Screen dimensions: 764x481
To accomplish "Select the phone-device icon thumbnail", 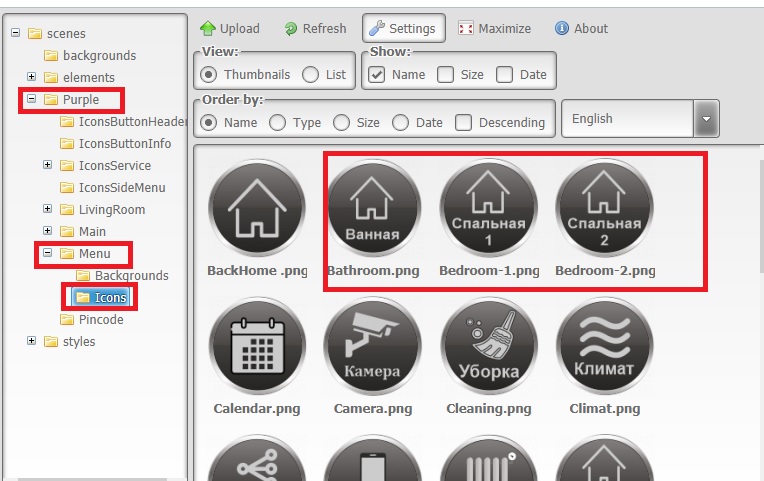I will click(x=373, y=458).
